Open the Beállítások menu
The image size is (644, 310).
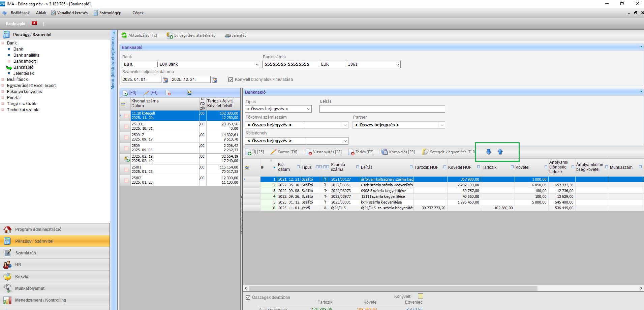point(20,13)
